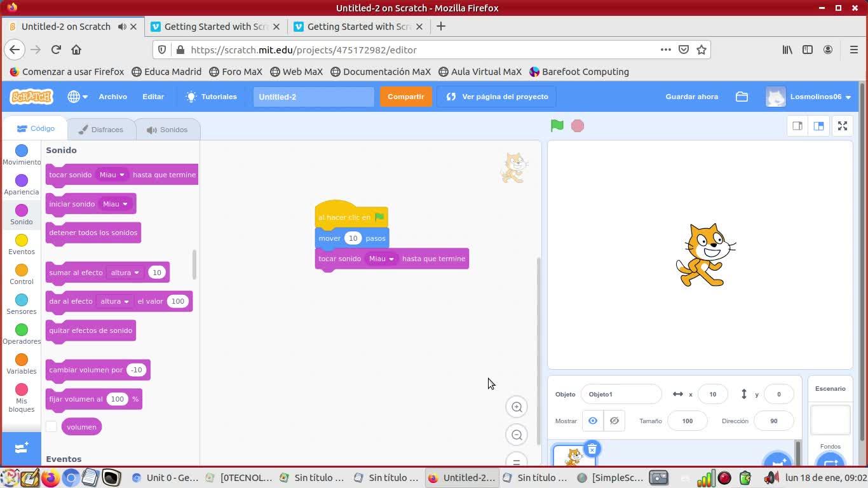
Task: Open the Mis bloques category
Action: click(x=22, y=398)
